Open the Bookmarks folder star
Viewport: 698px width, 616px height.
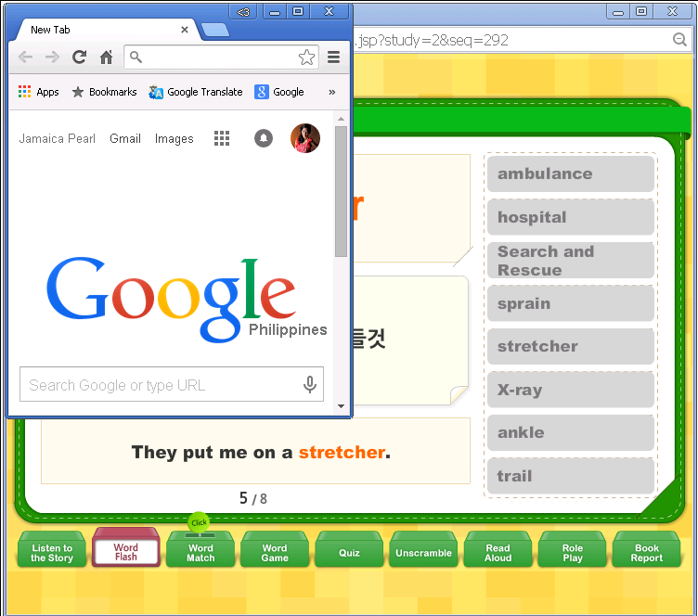coord(104,92)
